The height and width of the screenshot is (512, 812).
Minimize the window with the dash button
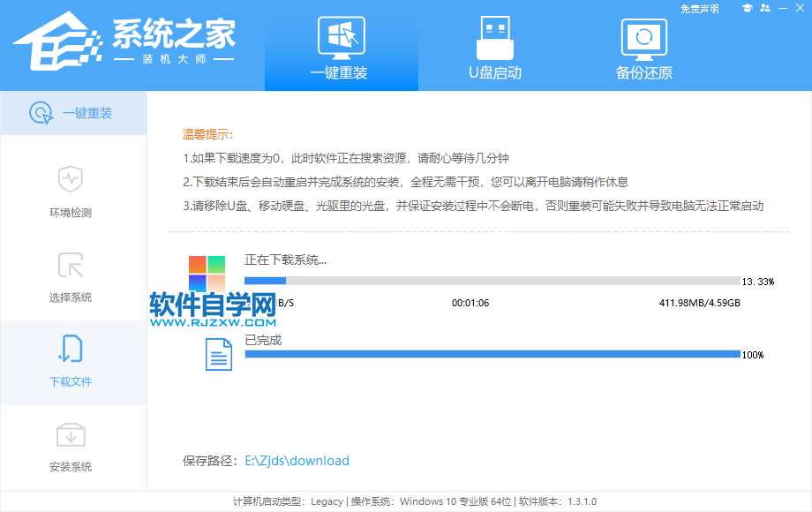(x=783, y=8)
